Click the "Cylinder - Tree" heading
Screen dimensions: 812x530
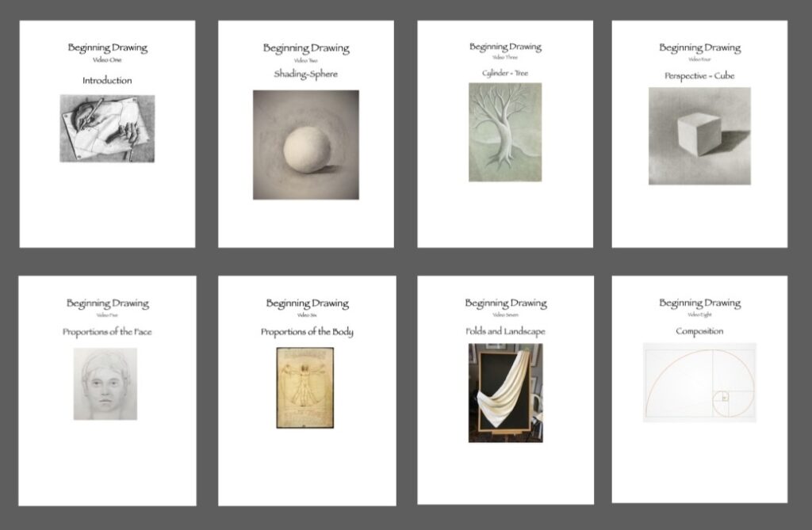[x=505, y=73]
